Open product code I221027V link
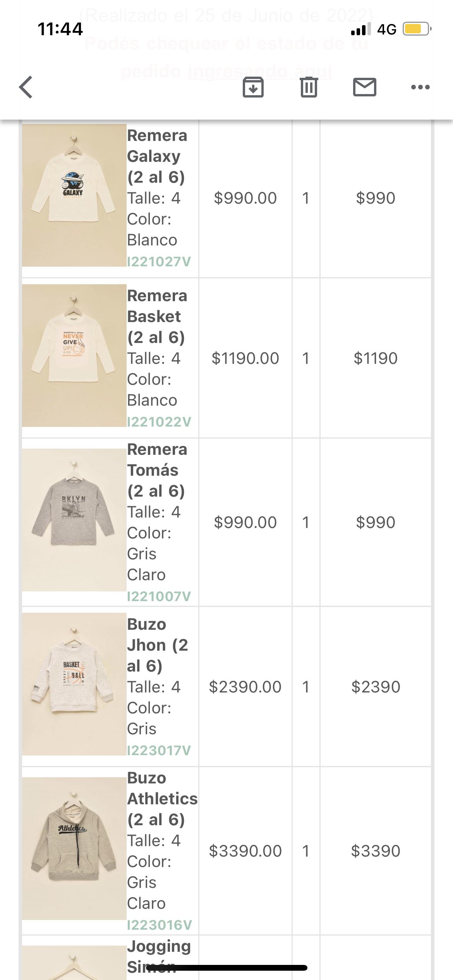453x980 pixels. (159, 262)
